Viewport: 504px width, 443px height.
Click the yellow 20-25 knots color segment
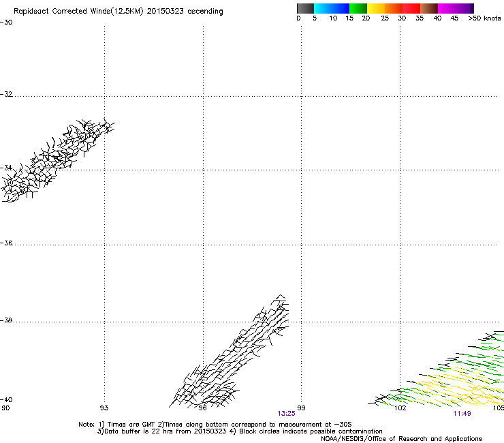click(x=376, y=8)
